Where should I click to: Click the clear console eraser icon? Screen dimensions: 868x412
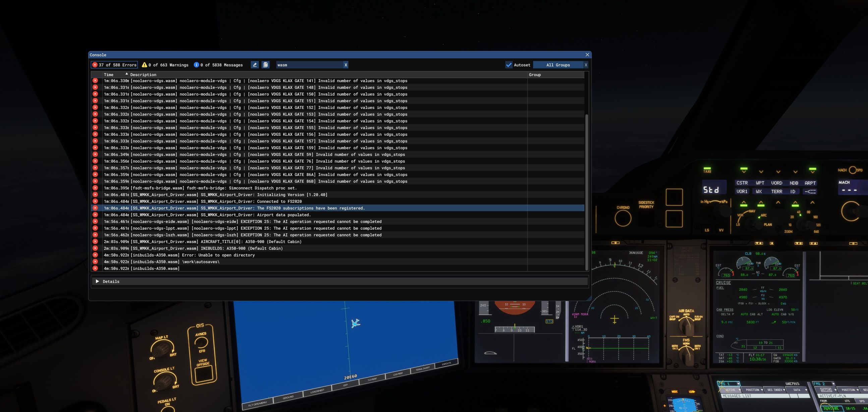255,65
